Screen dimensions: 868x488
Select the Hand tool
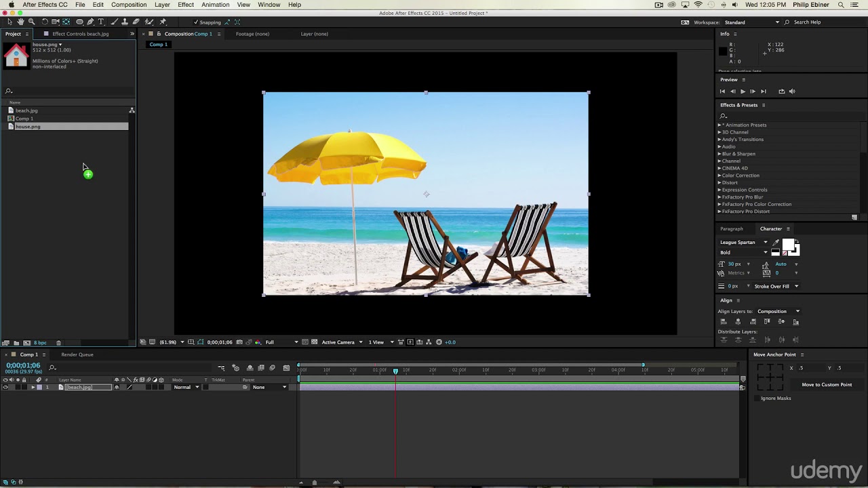click(x=20, y=22)
